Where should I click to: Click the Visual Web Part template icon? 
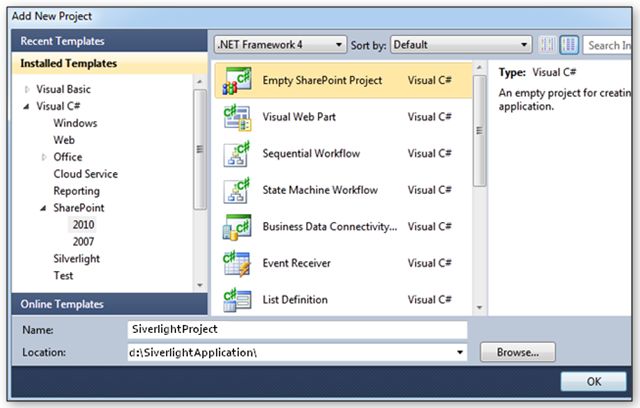tap(237, 118)
